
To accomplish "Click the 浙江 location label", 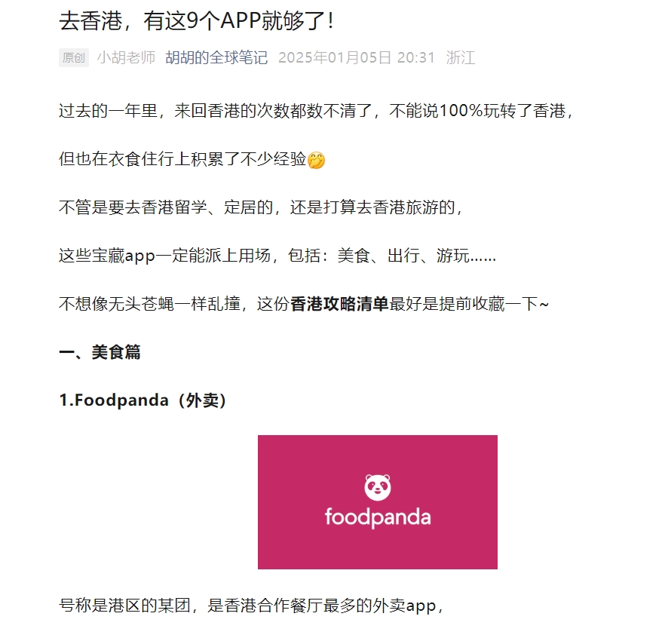I will [x=461, y=57].
